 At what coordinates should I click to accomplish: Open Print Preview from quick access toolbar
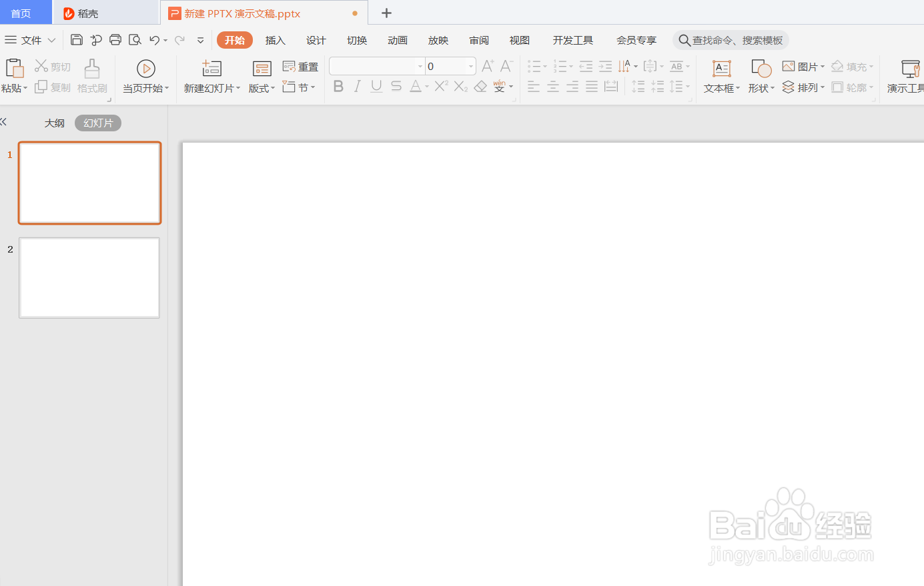point(135,40)
